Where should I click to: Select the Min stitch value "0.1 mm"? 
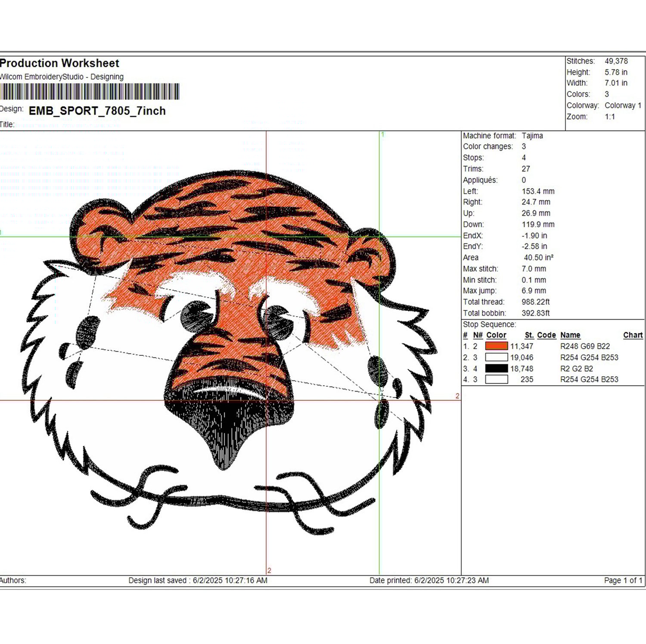click(534, 280)
